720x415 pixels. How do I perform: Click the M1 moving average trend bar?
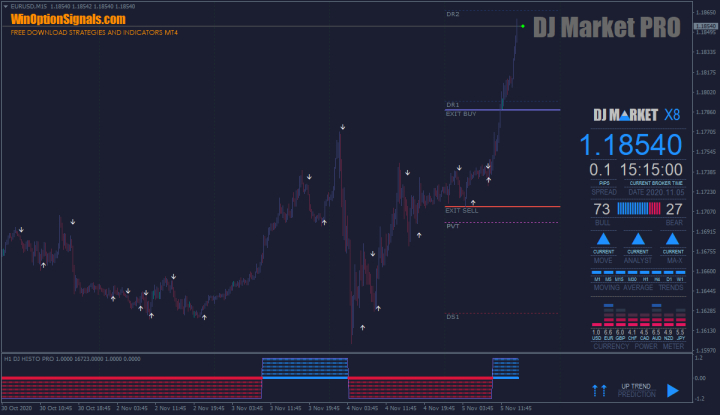pos(596,272)
